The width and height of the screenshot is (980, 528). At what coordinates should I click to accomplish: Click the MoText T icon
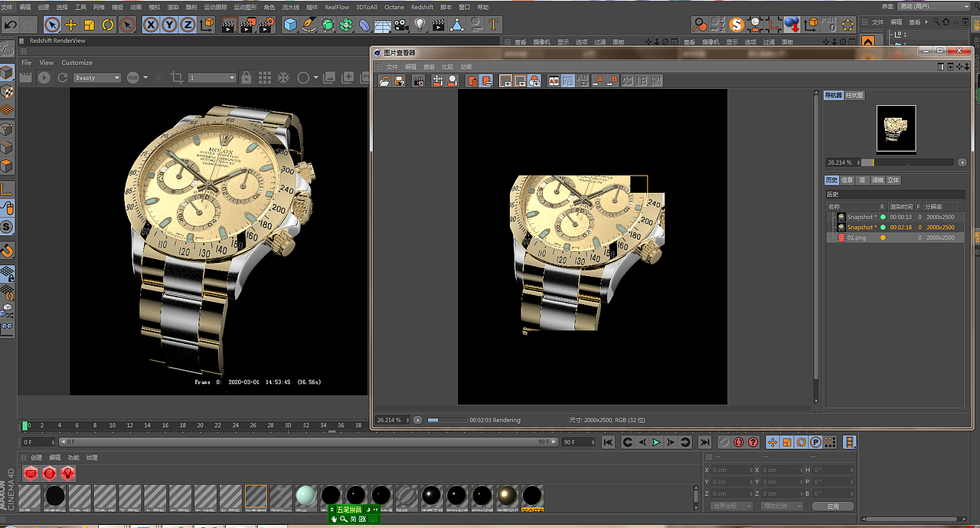tap(494, 25)
